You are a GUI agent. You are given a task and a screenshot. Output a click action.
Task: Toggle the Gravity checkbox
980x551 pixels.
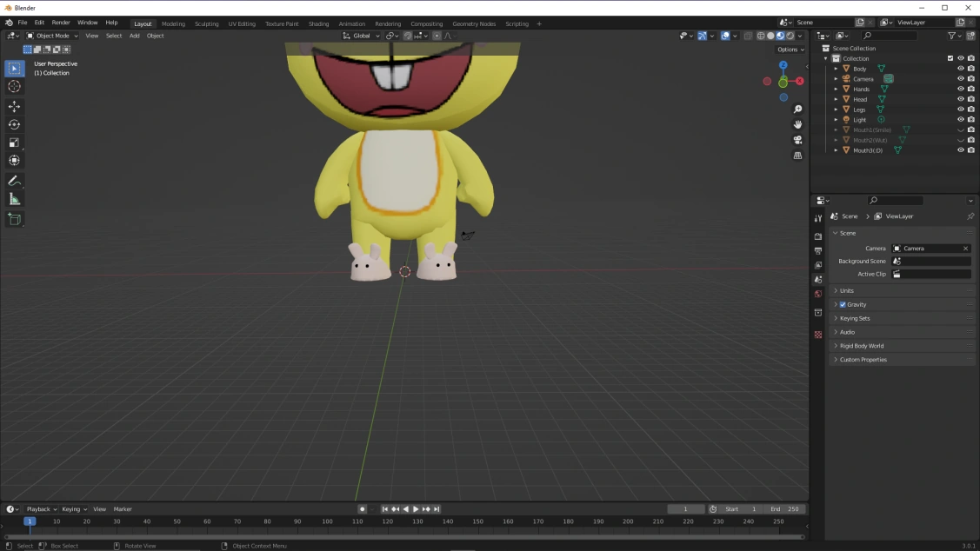coord(843,304)
